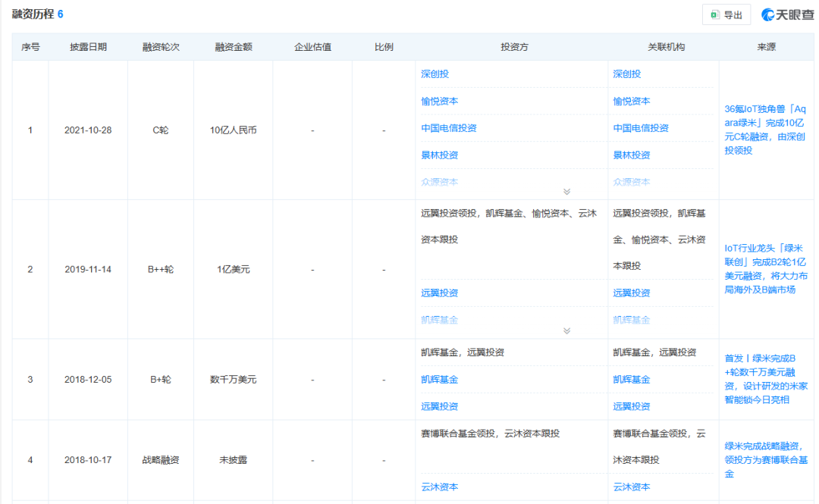
Task: Click the 融资金额 column header
Action: (x=234, y=47)
